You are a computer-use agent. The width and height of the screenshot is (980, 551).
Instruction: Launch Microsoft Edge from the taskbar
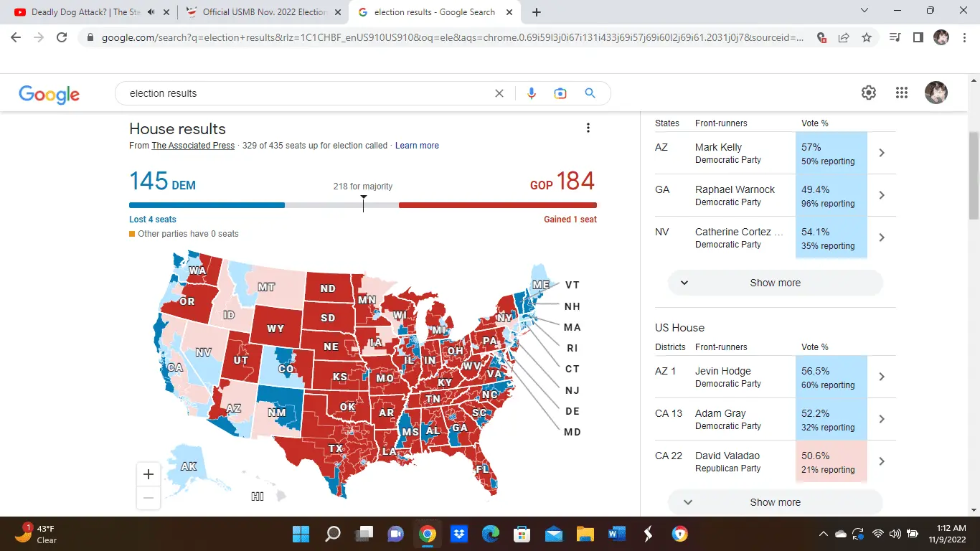coord(491,534)
